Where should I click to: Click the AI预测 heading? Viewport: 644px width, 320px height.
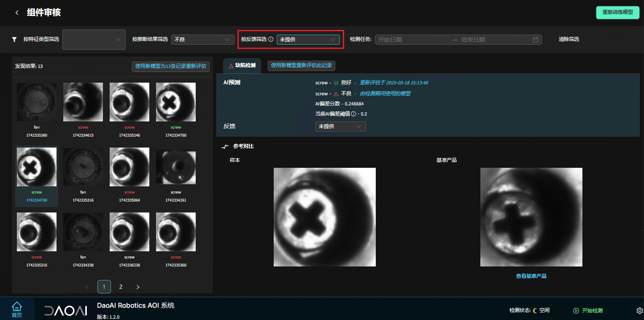click(232, 83)
